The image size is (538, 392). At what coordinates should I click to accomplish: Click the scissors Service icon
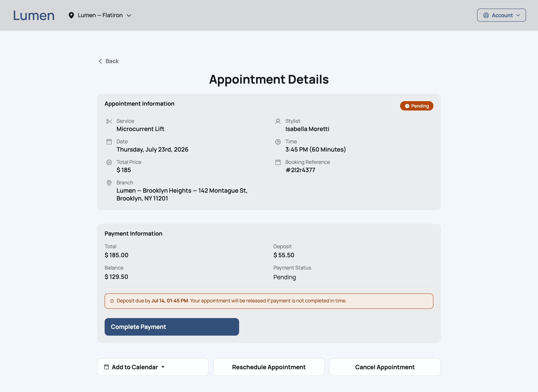point(109,121)
